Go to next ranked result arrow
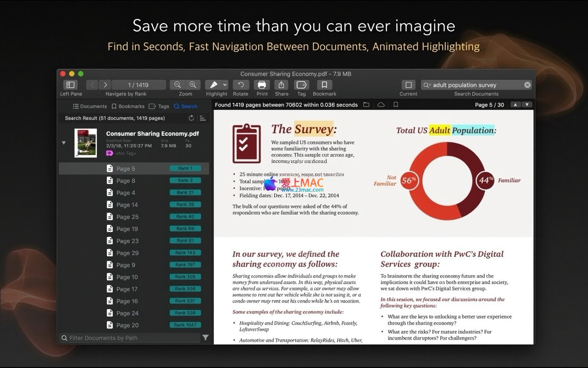Screen dimensions: 588x368 coord(106,85)
